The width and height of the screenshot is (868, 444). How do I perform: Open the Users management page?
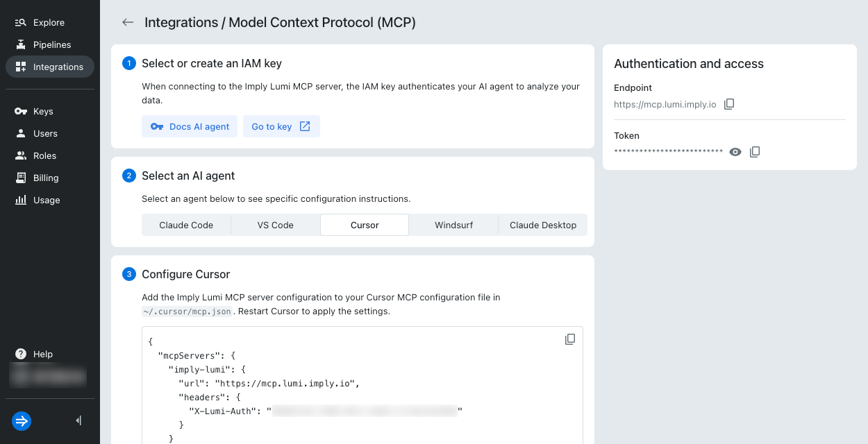click(x=45, y=133)
